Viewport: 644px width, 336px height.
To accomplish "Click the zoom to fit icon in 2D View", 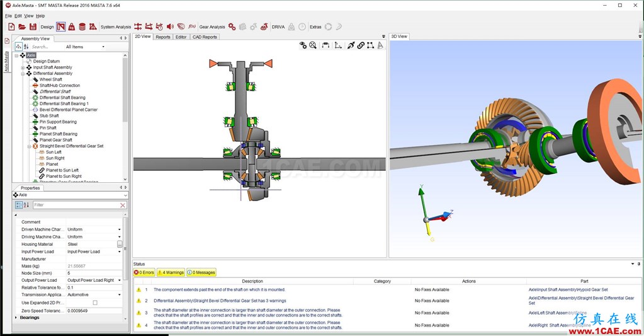I will (x=313, y=45).
